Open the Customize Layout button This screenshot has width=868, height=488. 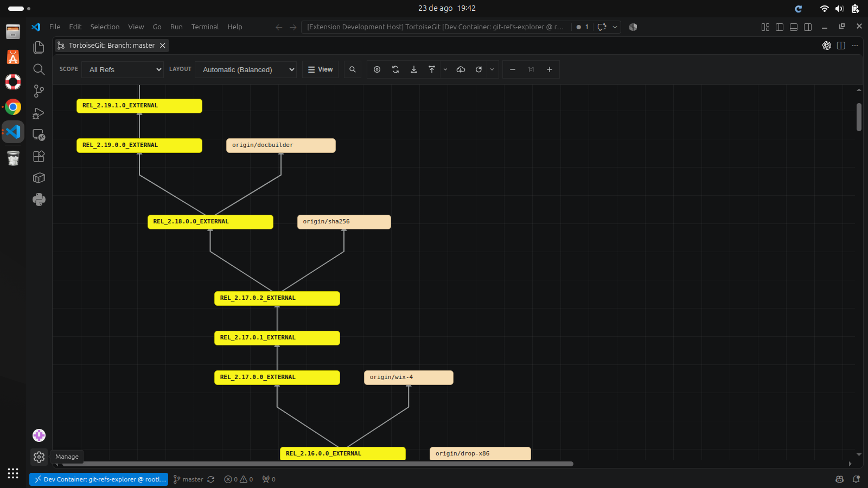click(x=765, y=27)
